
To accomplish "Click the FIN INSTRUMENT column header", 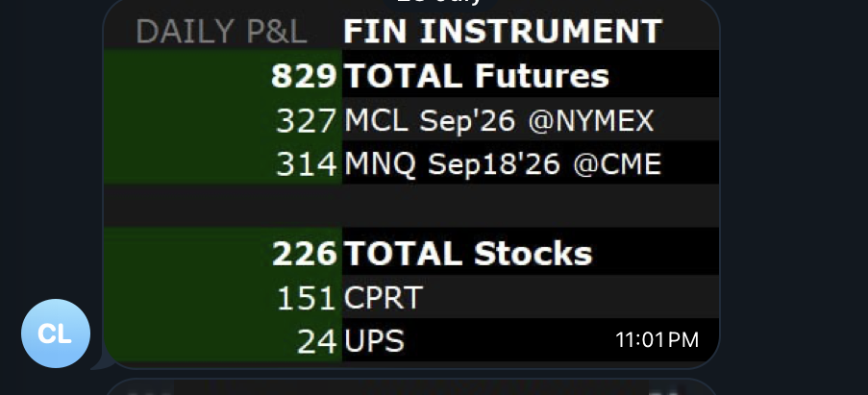I will pyautogui.click(x=503, y=32).
